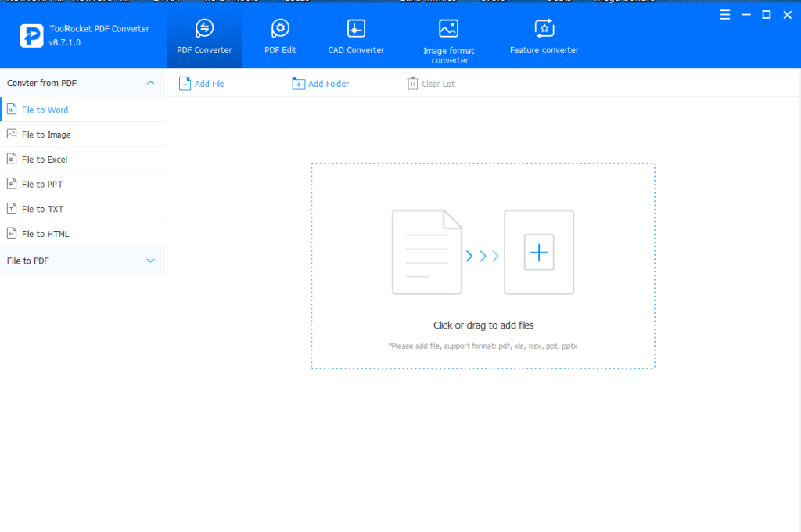This screenshot has width=801, height=532.
Task: Select File to HTML option
Action: 83,234
